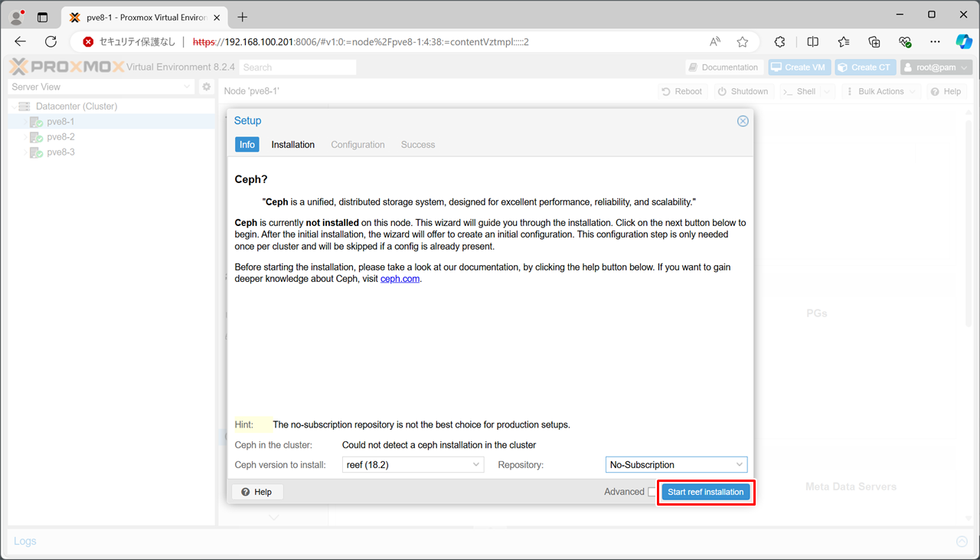Open a new browser tab
Viewport: 980px width, 560px height.
(x=243, y=17)
